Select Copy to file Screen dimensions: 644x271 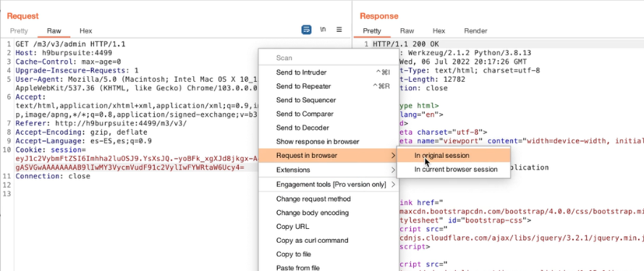[x=328, y=254]
